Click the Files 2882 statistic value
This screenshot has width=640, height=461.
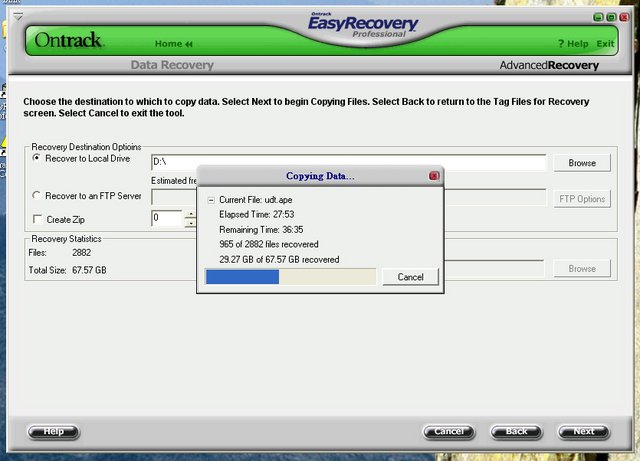tap(81, 253)
